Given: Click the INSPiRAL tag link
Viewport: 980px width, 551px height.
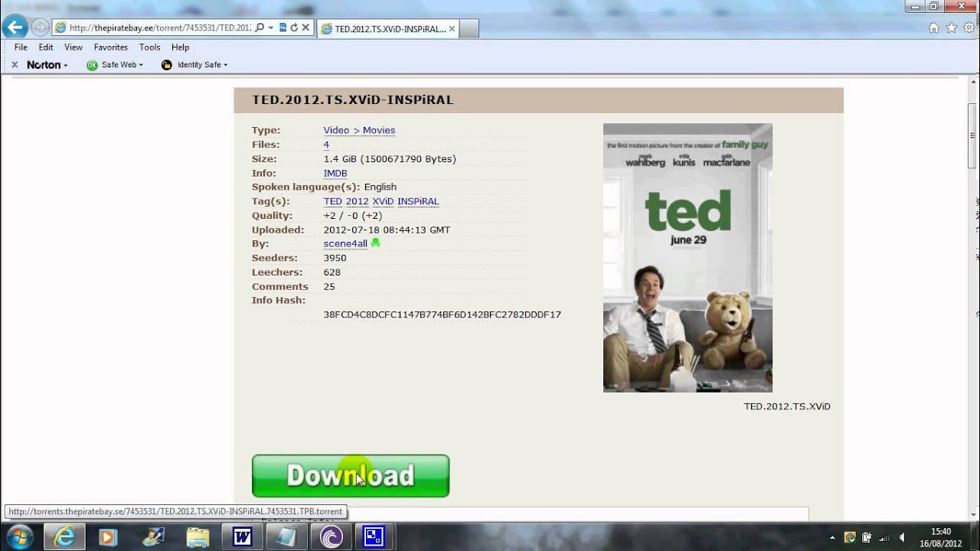Looking at the screenshot, I should tap(418, 201).
